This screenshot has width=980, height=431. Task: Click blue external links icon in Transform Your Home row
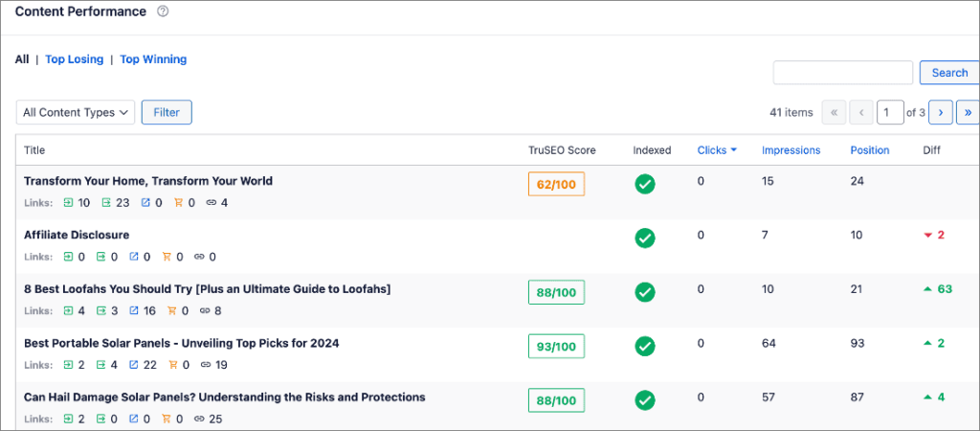pos(146,203)
